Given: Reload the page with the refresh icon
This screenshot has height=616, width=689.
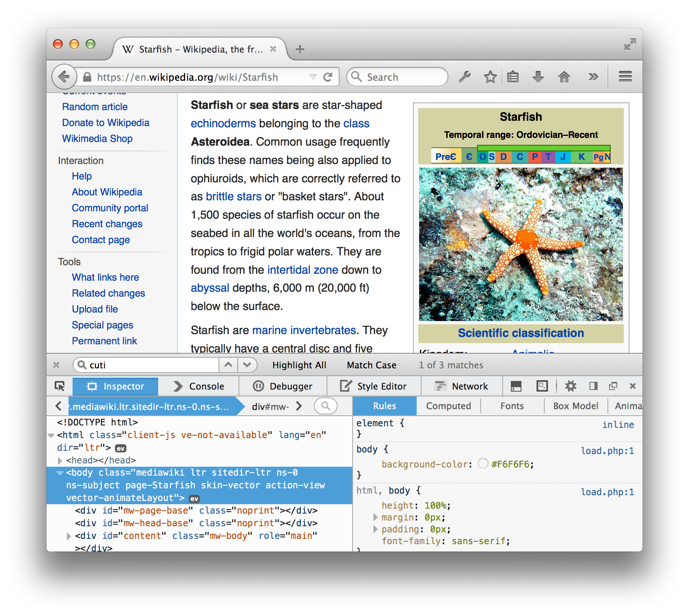Looking at the screenshot, I should point(328,77).
